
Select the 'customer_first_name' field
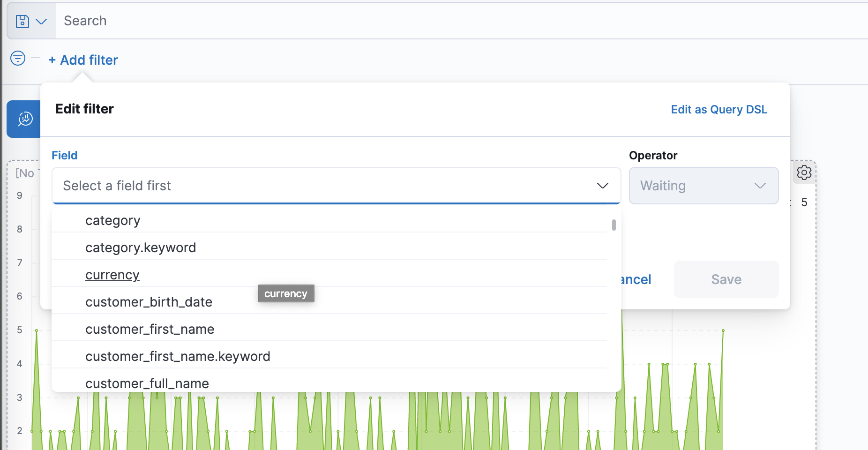pyautogui.click(x=150, y=329)
